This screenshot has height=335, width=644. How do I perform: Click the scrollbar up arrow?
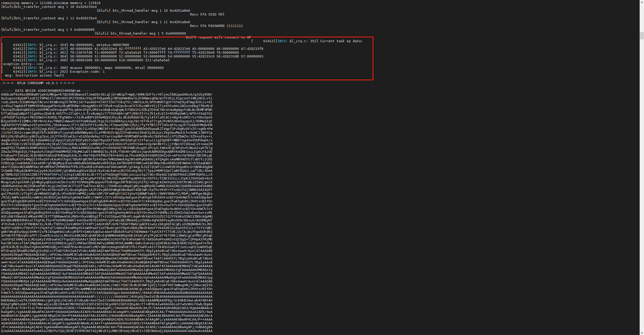click(x=642, y=2)
